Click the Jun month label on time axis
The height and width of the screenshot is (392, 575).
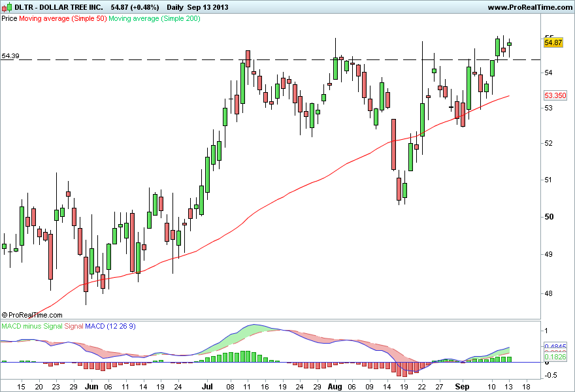(91, 387)
